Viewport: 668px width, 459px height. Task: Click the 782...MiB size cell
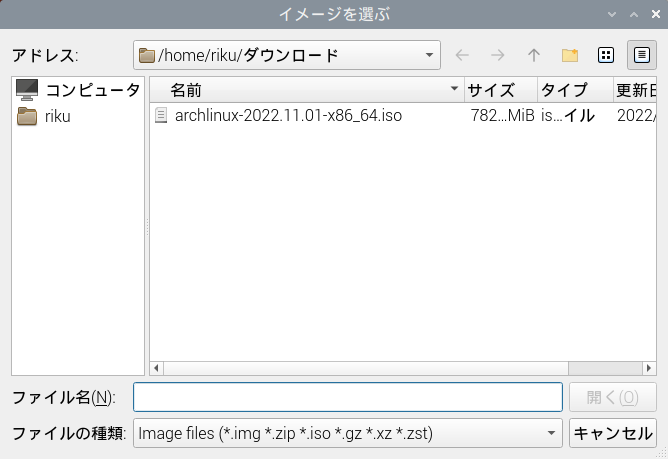tap(502, 115)
